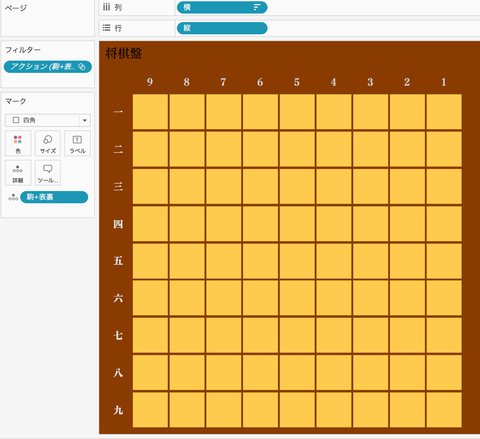Click the sort icon on the 横 pill
This screenshot has width=480, height=439.
[x=256, y=7]
